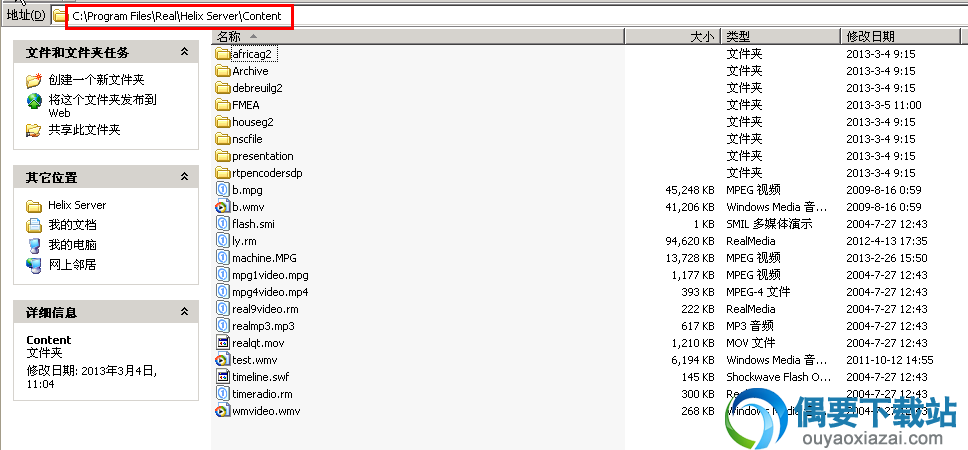Image resolution: width=968 pixels, height=450 pixels.
Task: Click 创建一个新文件夹 task link
Action: 96,80
